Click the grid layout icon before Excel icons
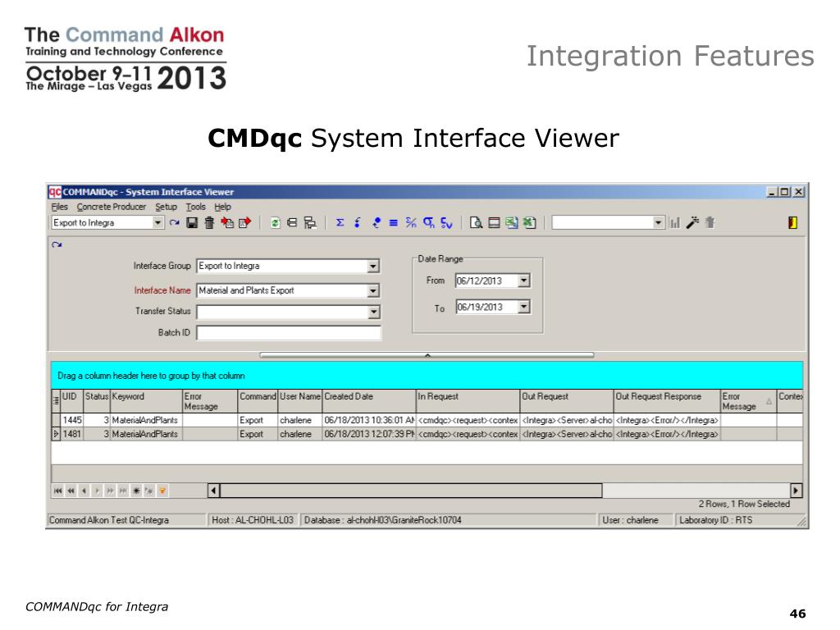 [494, 223]
